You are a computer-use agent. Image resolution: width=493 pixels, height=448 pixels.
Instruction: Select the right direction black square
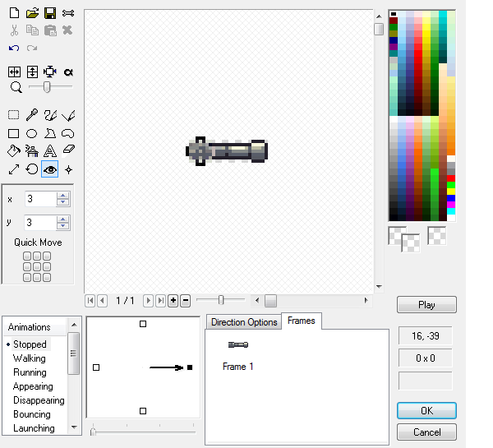pyautogui.click(x=190, y=367)
